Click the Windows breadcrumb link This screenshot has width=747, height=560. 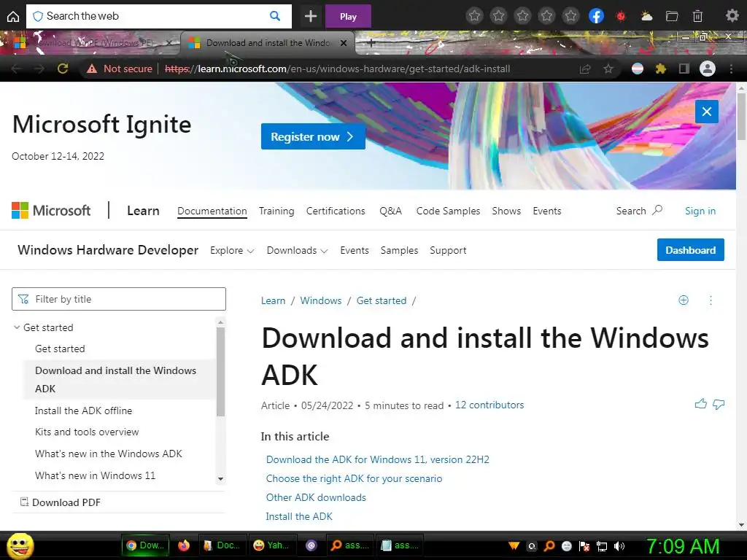point(321,300)
